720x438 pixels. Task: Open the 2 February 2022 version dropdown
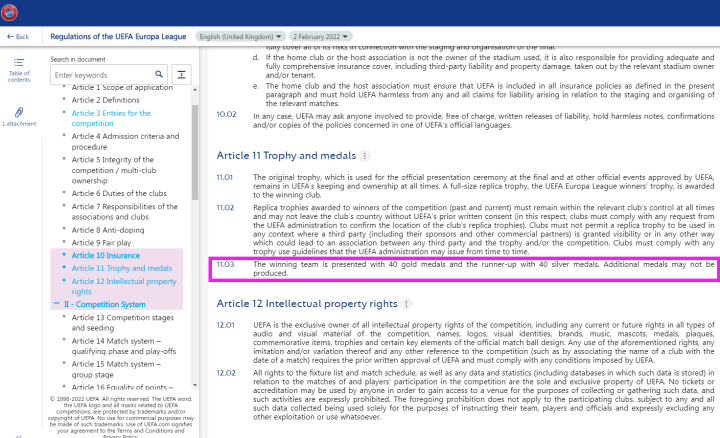pyautogui.click(x=321, y=37)
